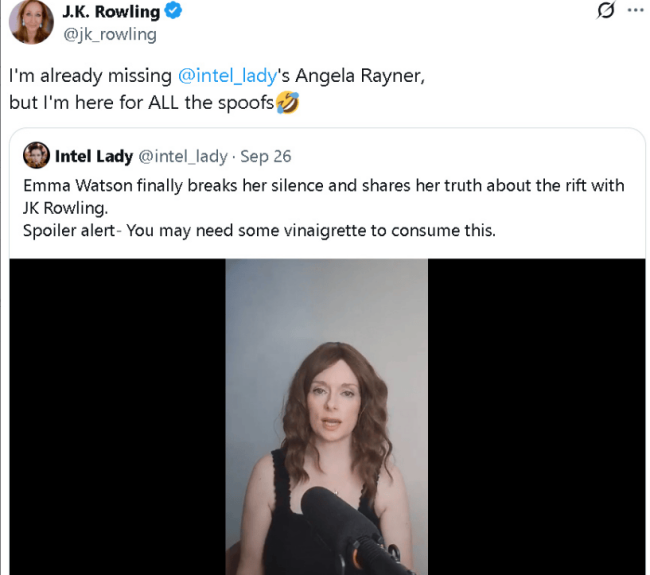Click the laughing emoji after 'spoofs'
The height and width of the screenshot is (575, 650).
pos(287,102)
